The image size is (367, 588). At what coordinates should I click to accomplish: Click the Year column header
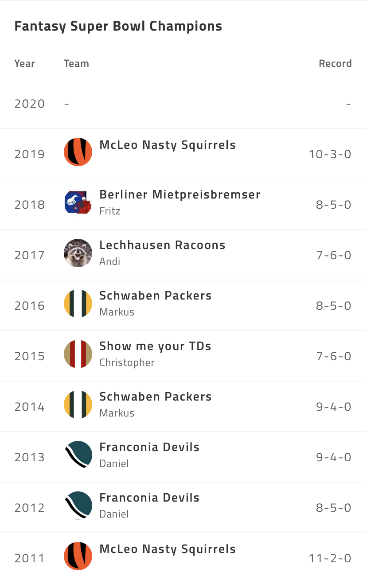click(x=24, y=63)
